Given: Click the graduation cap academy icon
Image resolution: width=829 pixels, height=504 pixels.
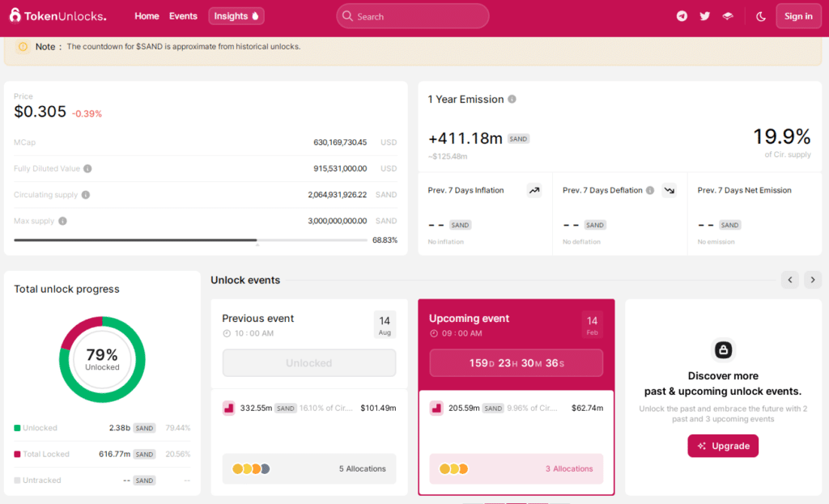Looking at the screenshot, I should pyautogui.click(x=728, y=16).
